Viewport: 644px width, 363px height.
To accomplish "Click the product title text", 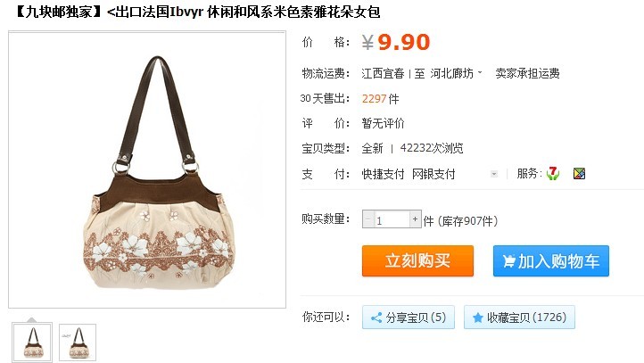I will [197, 12].
